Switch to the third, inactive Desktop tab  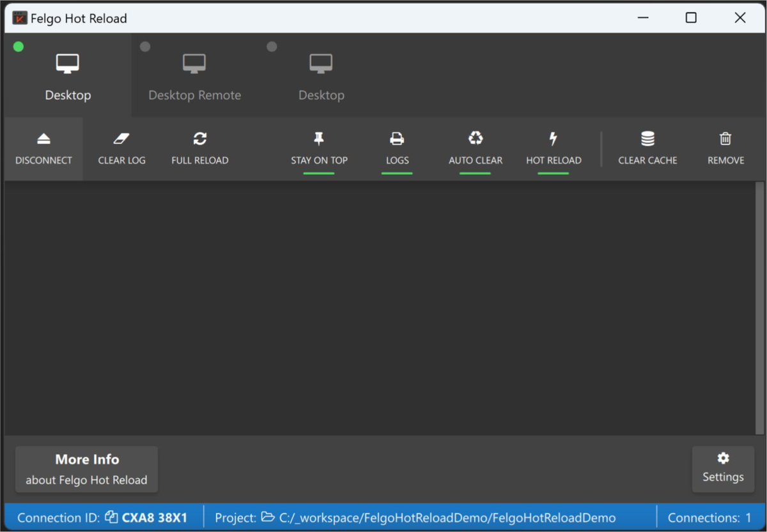coord(321,75)
